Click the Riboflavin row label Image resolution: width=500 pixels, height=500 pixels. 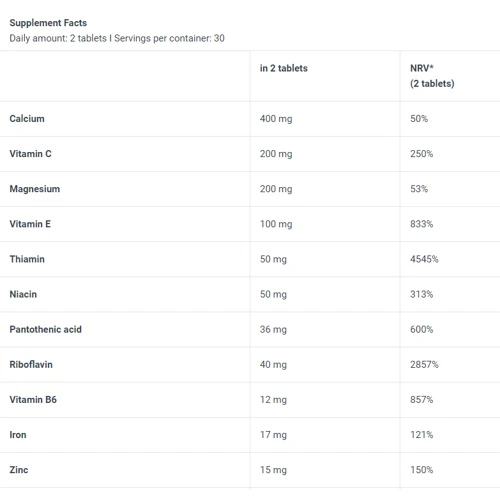[31, 364]
